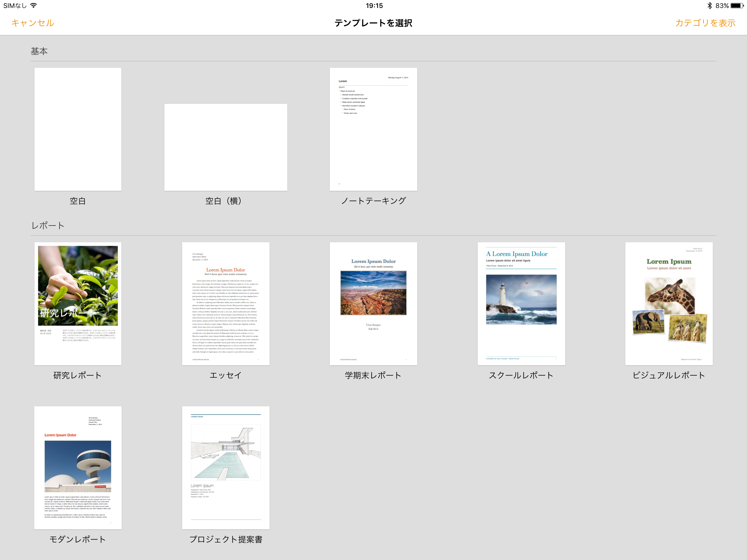Tap the 空白 label text
747x560 pixels.
coord(78,201)
